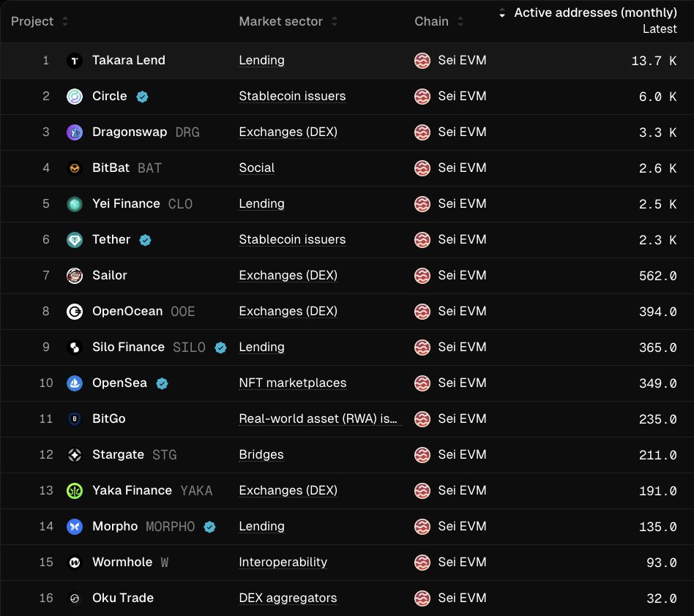694x616 pixels.
Task: Click the Sei EVM chain icon in Sailor row
Action: coord(422,276)
